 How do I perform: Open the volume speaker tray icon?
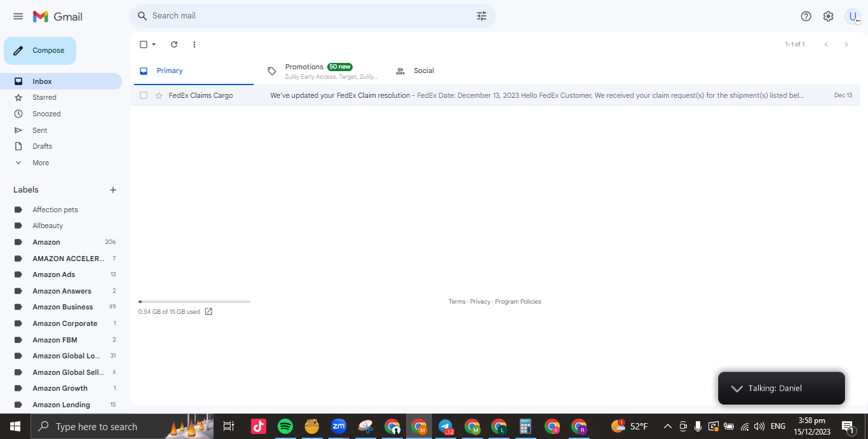coord(759,426)
